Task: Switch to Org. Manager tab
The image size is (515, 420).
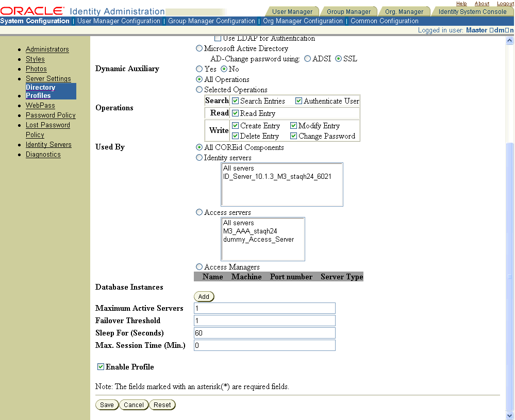Action: (404, 11)
